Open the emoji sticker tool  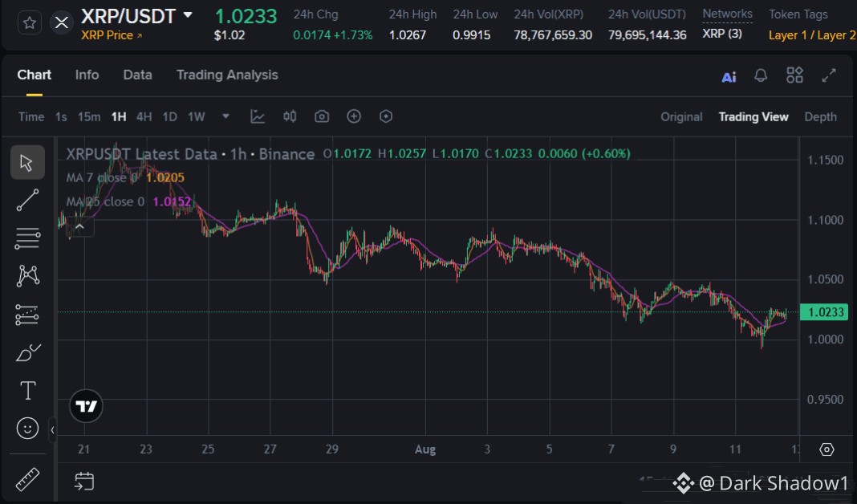pos(27,428)
